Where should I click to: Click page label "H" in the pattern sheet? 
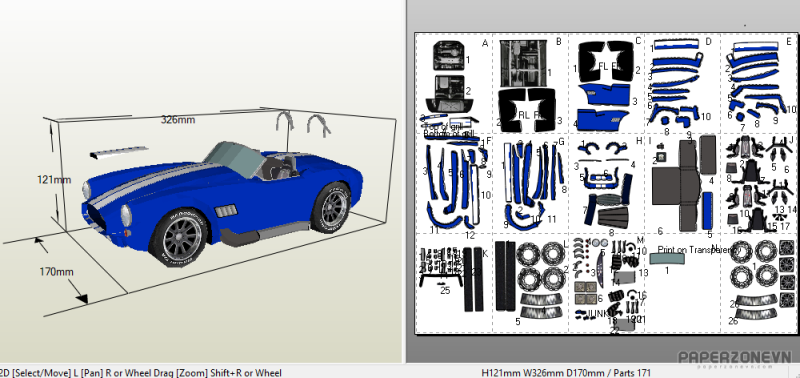coord(639,141)
